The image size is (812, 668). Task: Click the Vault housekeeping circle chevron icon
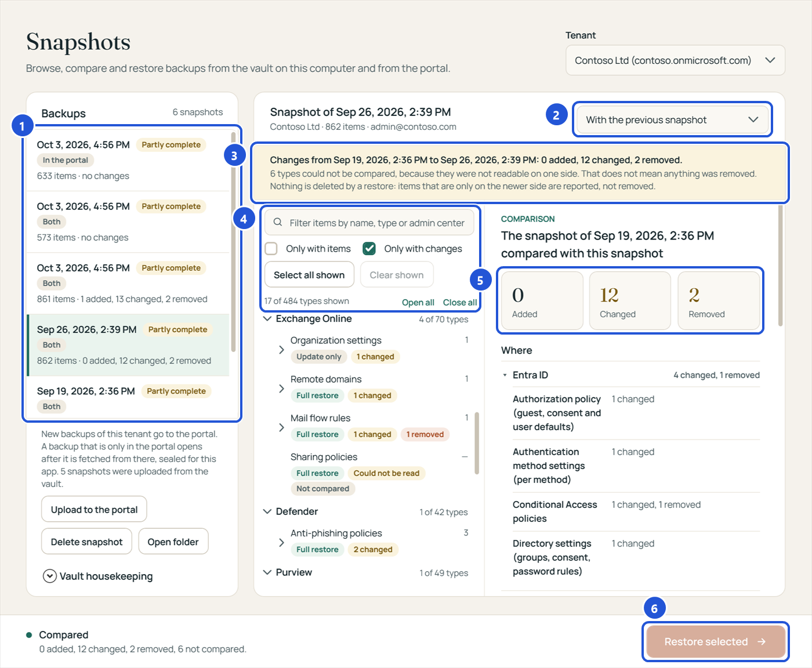tap(50, 576)
